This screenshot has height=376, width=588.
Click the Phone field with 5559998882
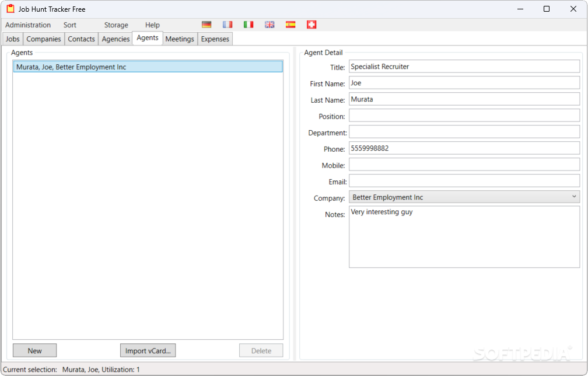pyautogui.click(x=464, y=148)
